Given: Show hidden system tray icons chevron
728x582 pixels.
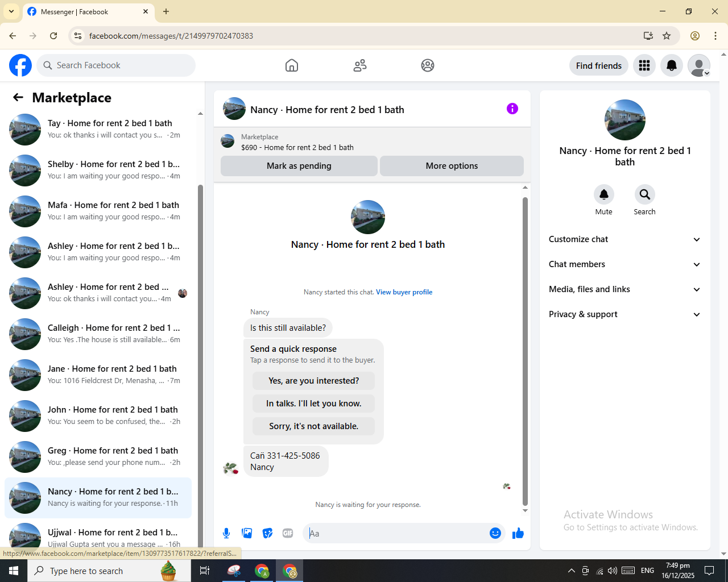Looking at the screenshot, I should (x=571, y=571).
